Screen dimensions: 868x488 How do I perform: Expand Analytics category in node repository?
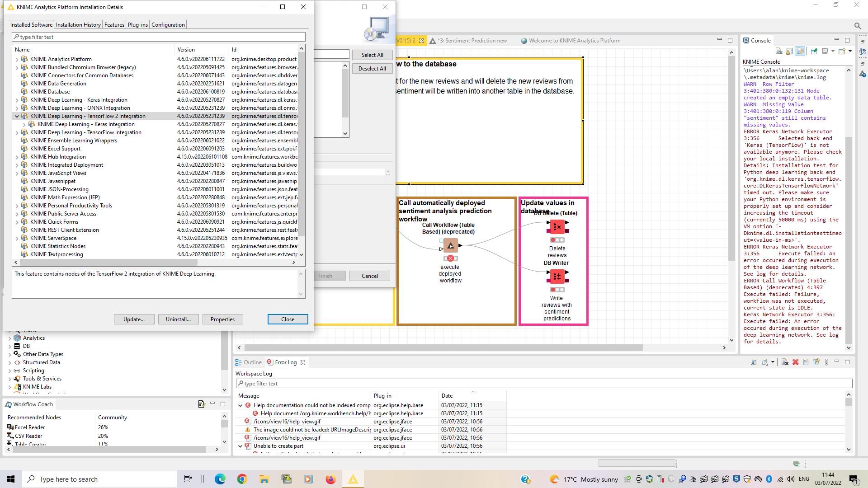(x=10, y=338)
